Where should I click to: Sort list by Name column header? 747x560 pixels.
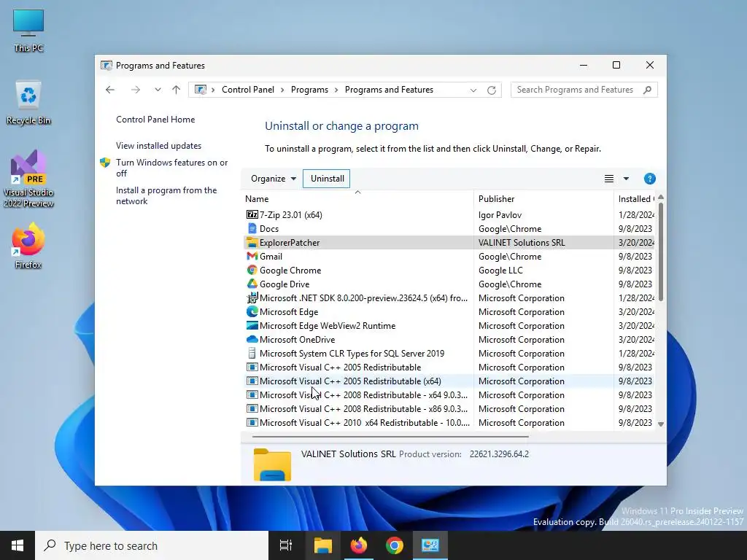tap(357, 198)
